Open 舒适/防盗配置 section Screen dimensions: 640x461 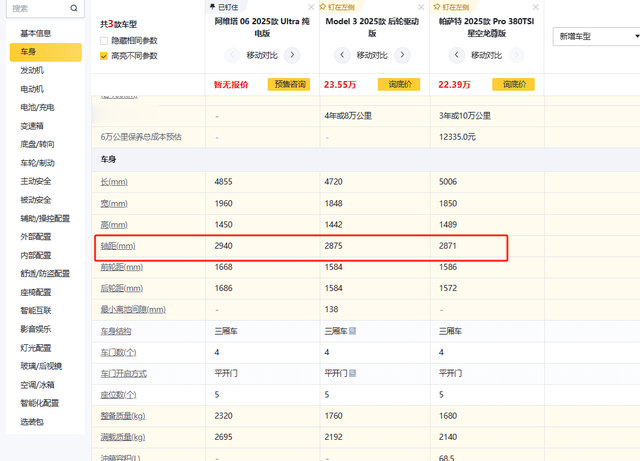pos(45,274)
